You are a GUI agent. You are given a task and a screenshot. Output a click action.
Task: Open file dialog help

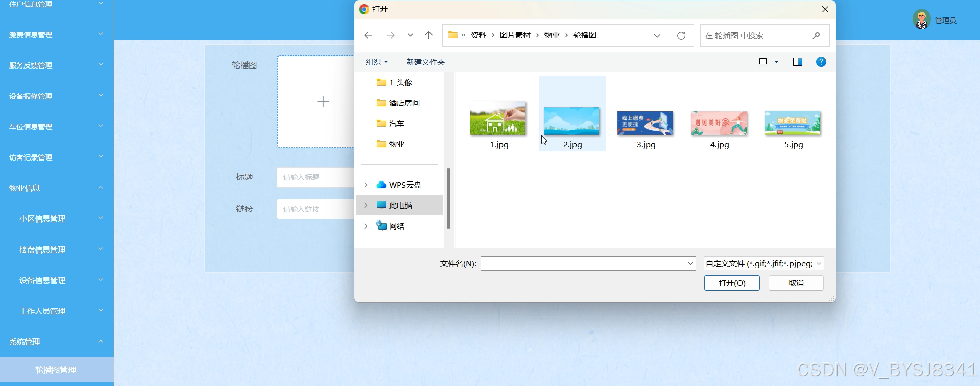(821, 62)
